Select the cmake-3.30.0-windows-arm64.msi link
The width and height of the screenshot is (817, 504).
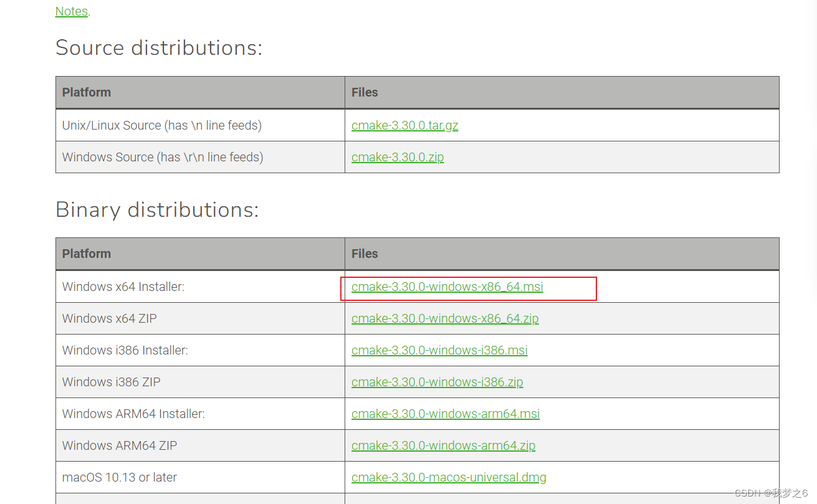point(446,414)
